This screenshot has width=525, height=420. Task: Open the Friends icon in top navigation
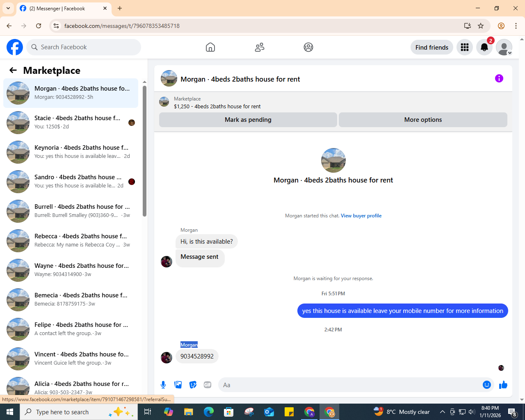tap(260, 47)
